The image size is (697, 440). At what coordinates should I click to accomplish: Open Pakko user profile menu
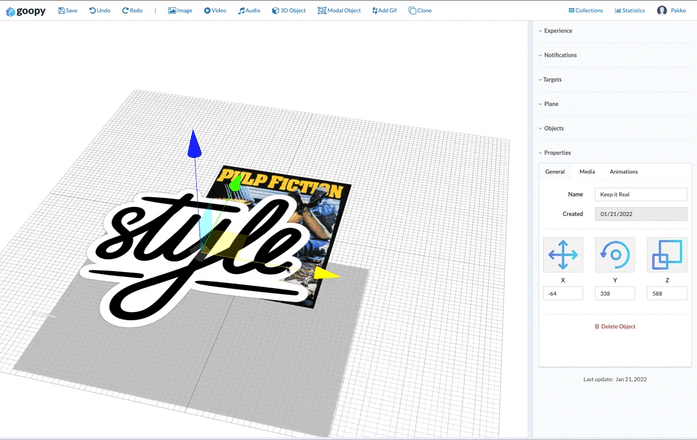coord(671,10)
